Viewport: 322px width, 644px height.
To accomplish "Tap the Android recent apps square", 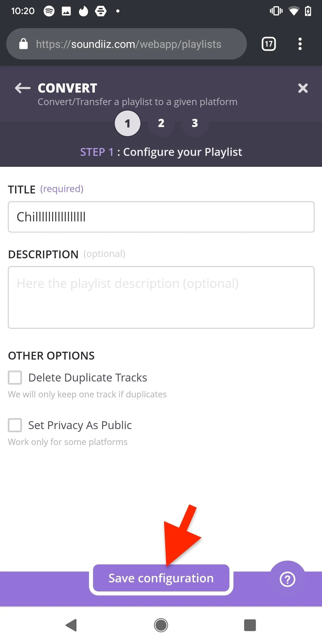I will coord(250,625).
